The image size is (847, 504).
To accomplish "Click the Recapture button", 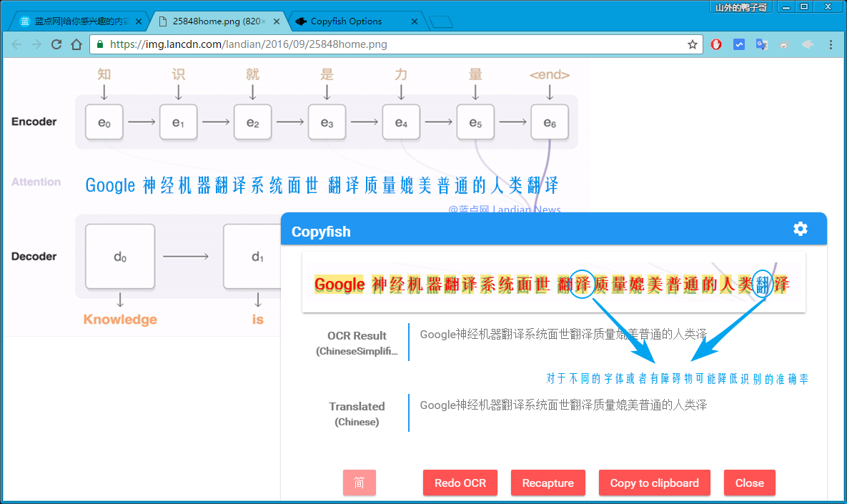I will click(x=548, y=483).
